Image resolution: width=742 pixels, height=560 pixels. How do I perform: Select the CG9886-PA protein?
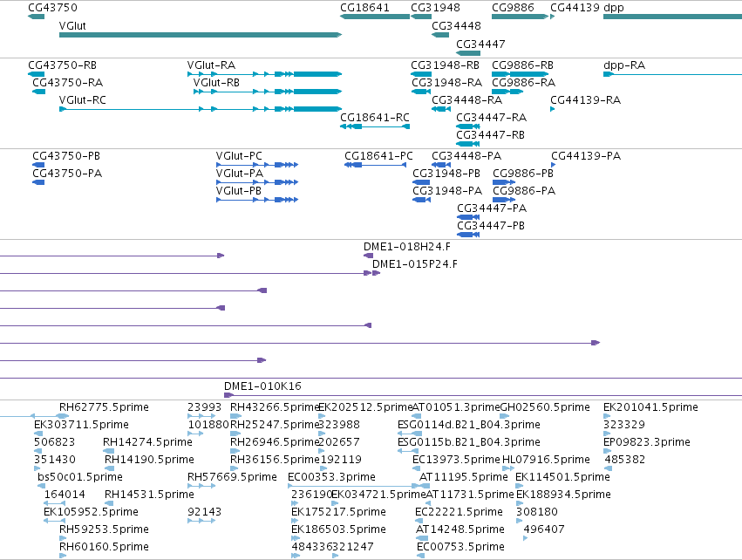coord(504,200)
